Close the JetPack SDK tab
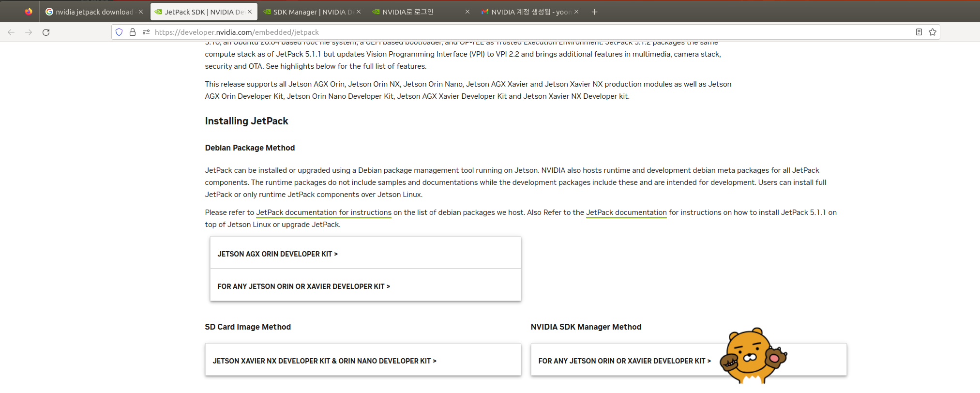The image size is (980, 393). 250,12
